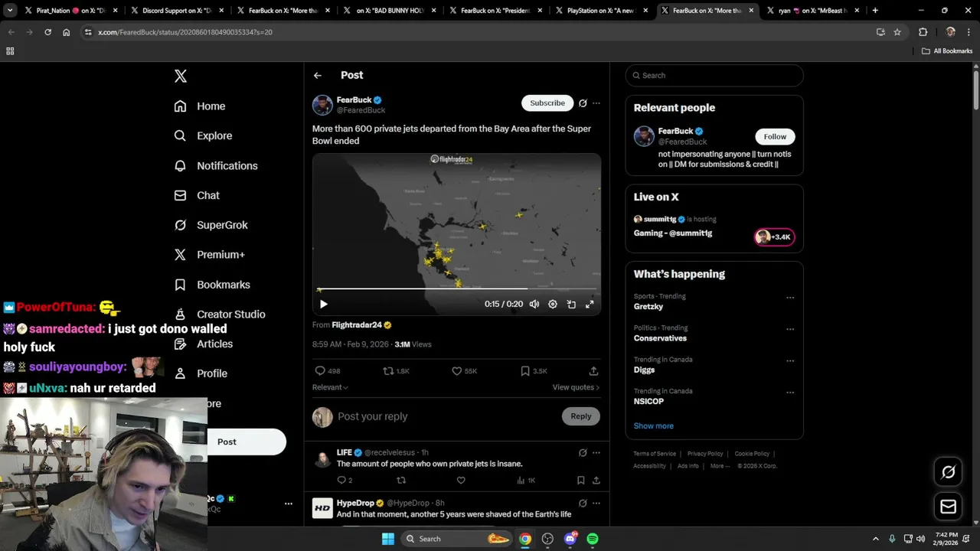The width and height of the screenshot is (980, 551).
Task: Open video settings gear
Action: pyautogui.click(x=553, y=304)
